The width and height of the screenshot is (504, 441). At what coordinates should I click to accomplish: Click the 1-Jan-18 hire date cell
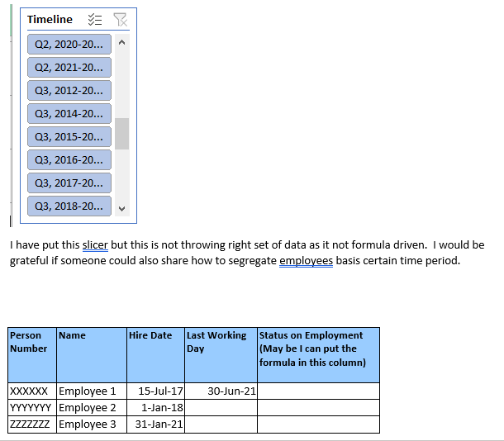click(x=156, y=408)
